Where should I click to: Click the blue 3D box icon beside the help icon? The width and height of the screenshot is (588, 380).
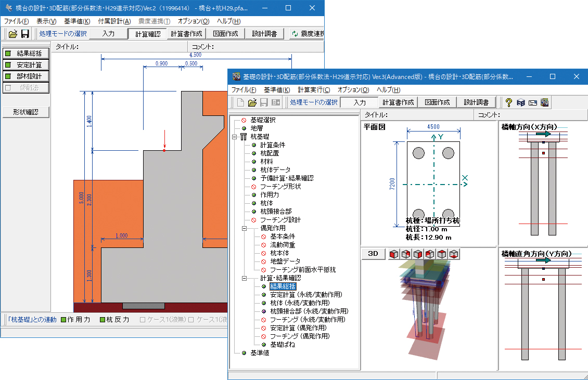(x=520, y=102)
